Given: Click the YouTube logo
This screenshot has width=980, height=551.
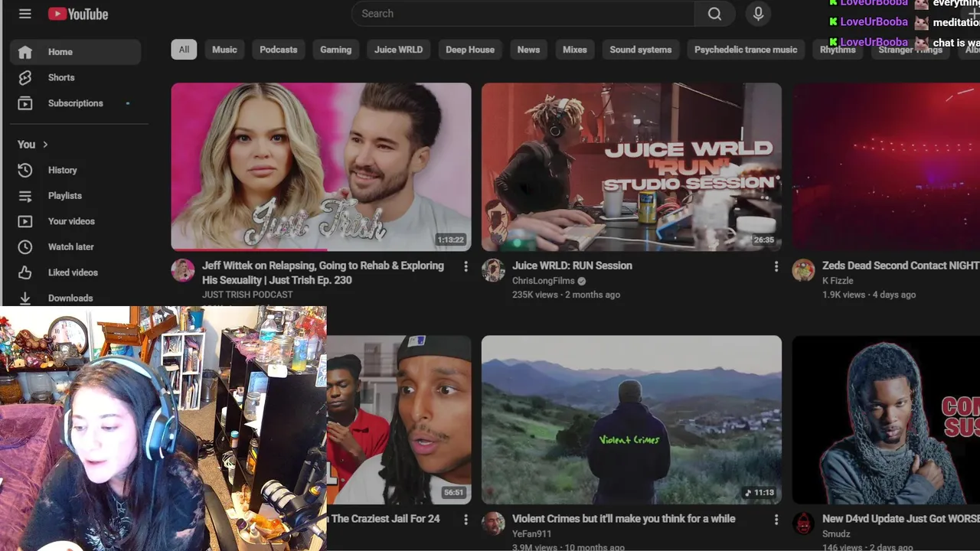Looking at the screenshot, I should pos(78,14).
